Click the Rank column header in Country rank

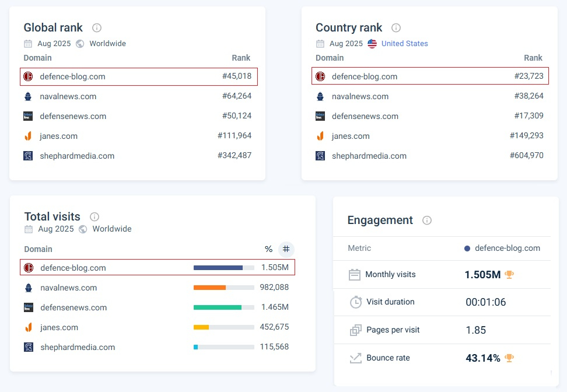[x=533, y=58]
